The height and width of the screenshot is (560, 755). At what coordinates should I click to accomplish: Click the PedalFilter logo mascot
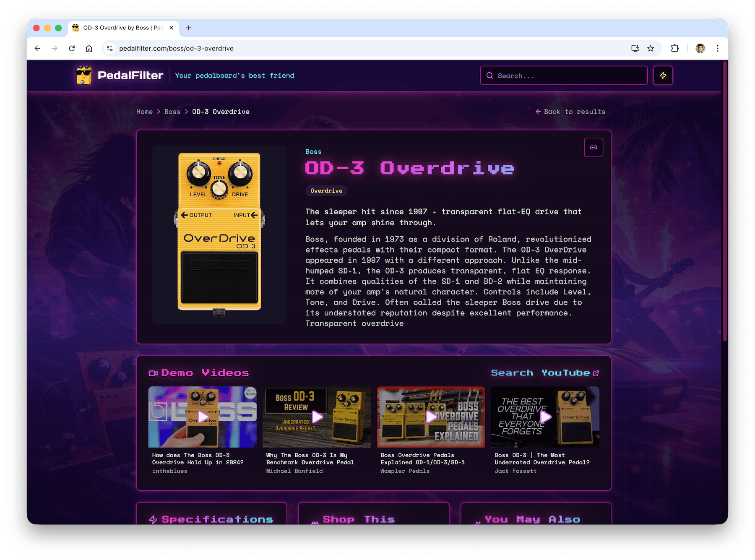tap(83, 76)
